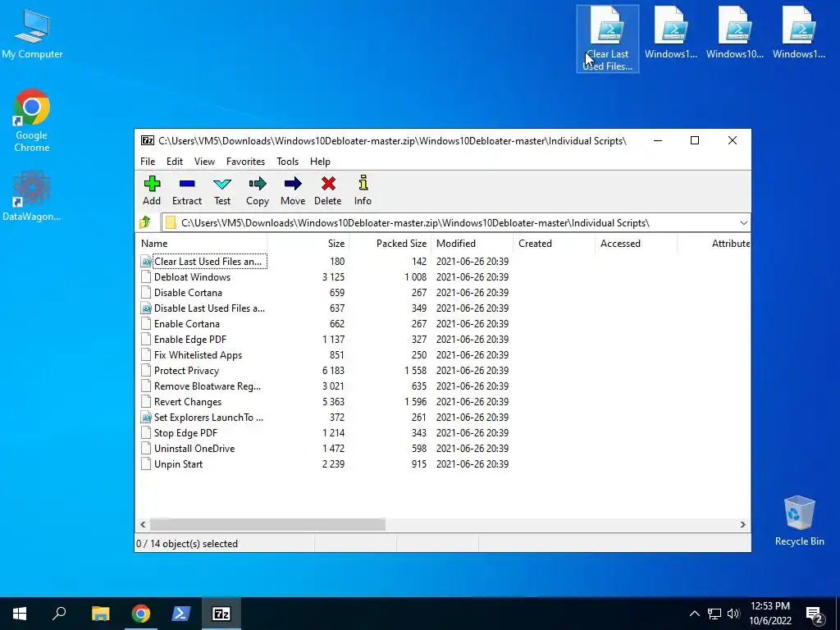Viewport: 840px width, 630px height.
Task: Select the Uninstall OneDrive file
Action: pyautogui.click(x=194, y=449)
